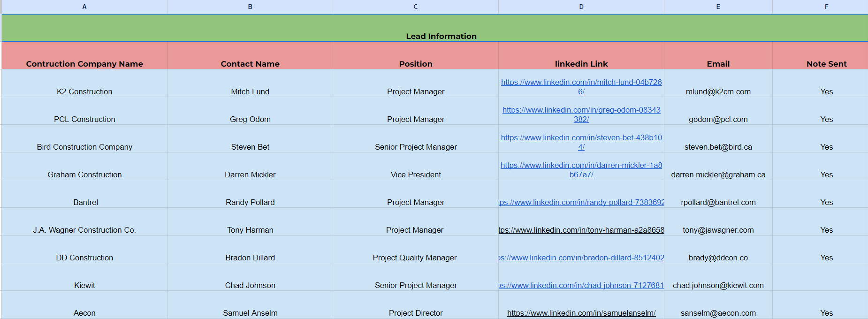Click the K2 Construction cell

click(x=84, y=91)
